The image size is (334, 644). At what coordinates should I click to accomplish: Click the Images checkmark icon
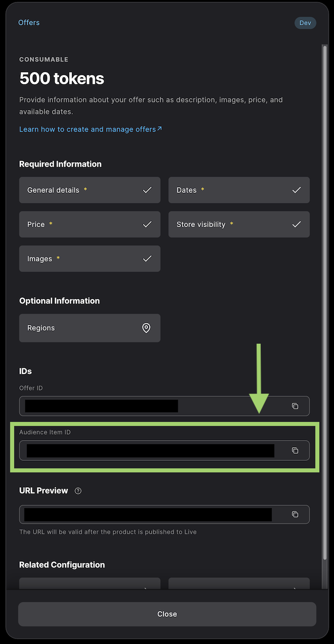tap(147, 259)
